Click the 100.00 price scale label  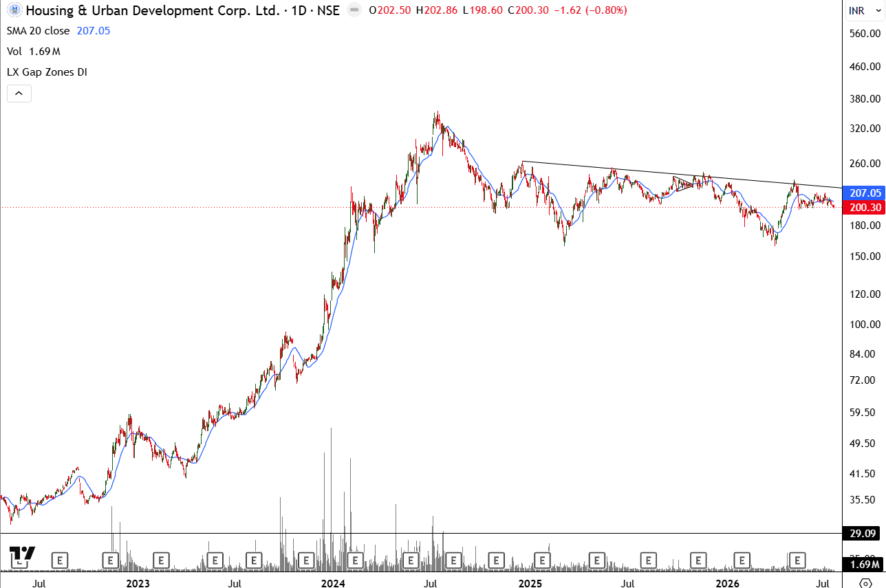coord(865,325)
